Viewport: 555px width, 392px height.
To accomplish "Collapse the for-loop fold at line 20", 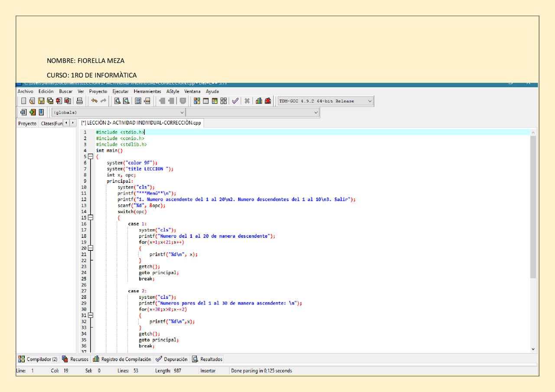I will point(90,248).
